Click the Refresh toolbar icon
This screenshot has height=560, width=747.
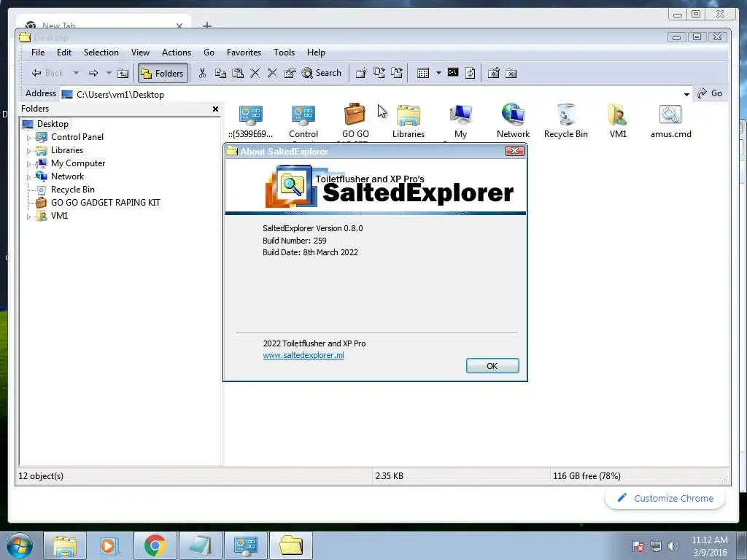point(471,73)
